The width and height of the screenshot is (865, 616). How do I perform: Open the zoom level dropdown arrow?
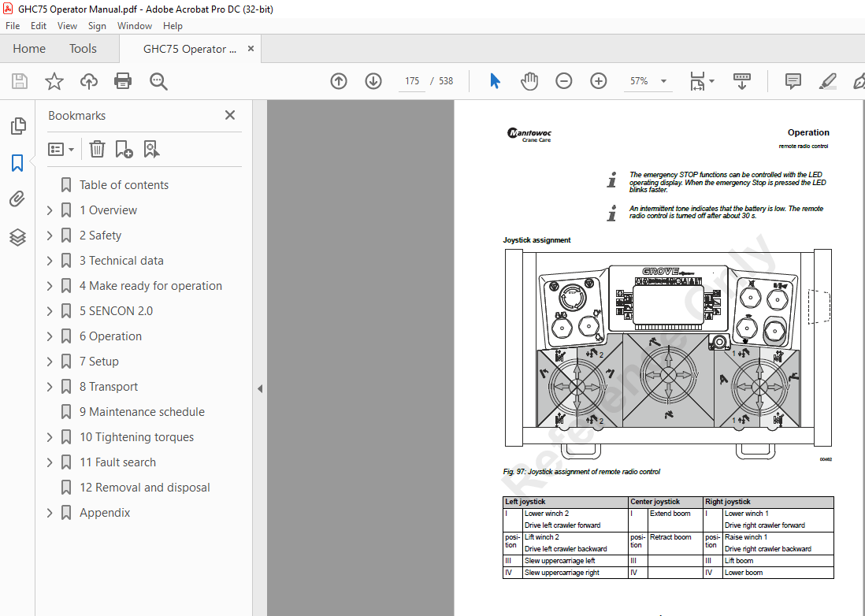663,81
